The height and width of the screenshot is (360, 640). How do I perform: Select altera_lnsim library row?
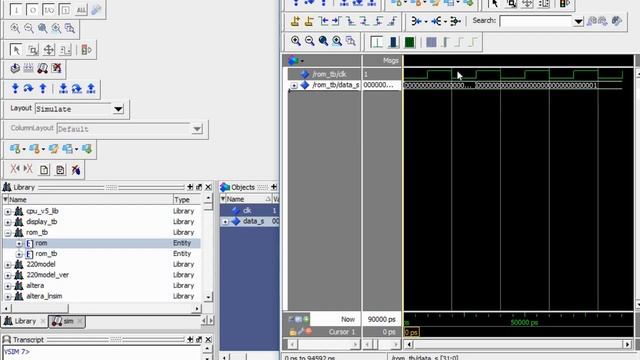(x=102, y=296)
